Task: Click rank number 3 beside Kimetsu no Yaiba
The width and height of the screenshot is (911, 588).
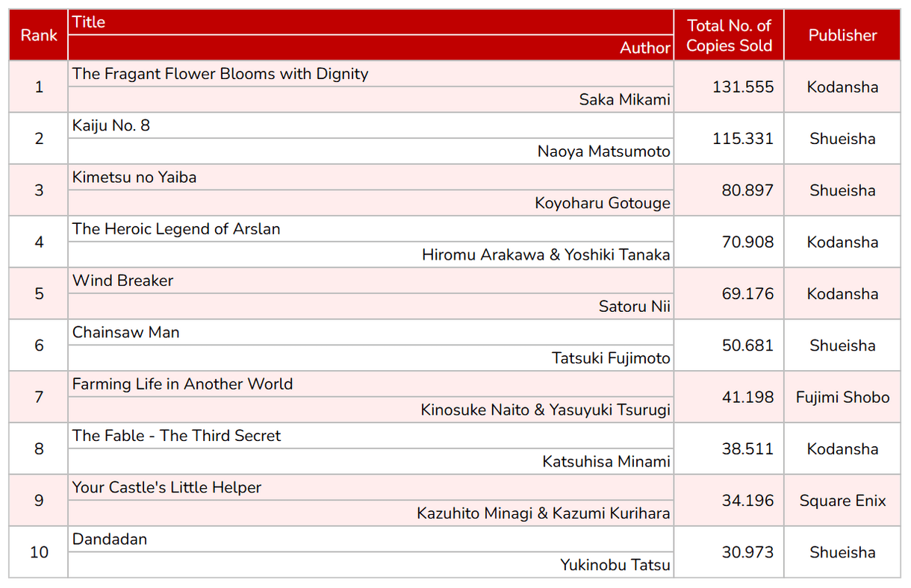Action: (39, 190)
